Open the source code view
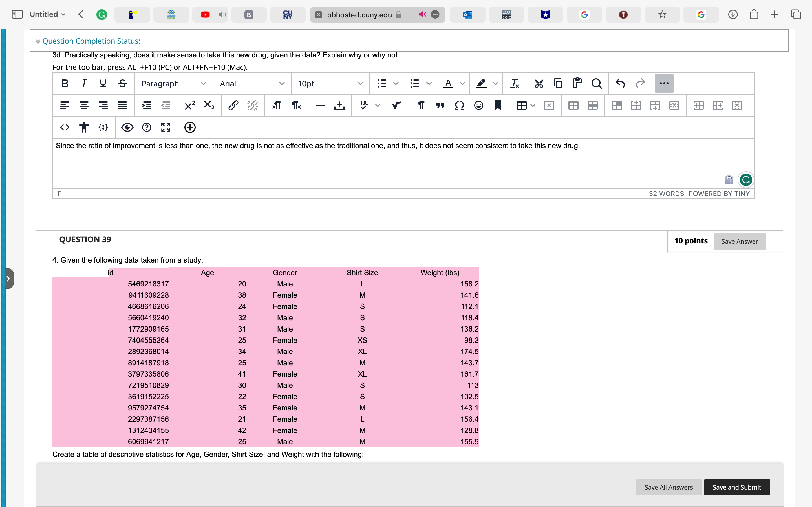The height and width of the screenshot is (507, 812). pyautogui.click(x=65, y=127)
